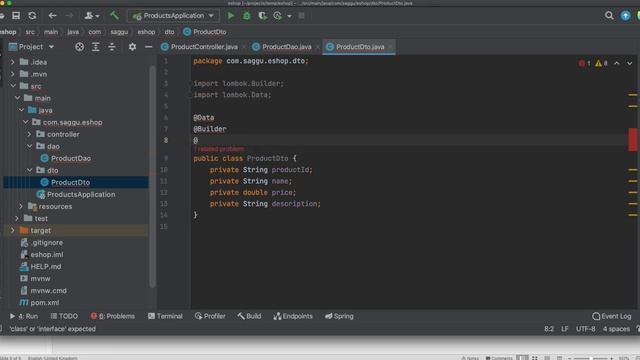Click the Save All toolbar icon
640x360 pixels.
click(16, 16)
